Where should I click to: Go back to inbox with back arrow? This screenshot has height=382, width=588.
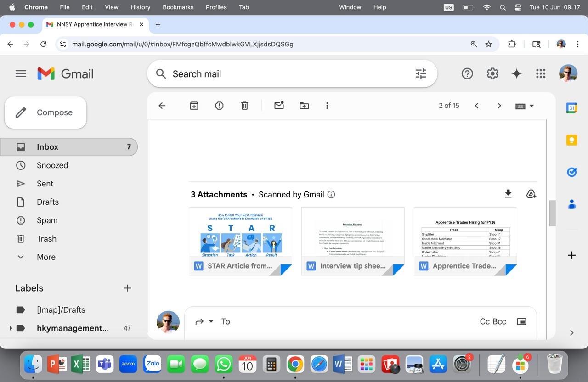pyautogui.click(x=162, y=106)
